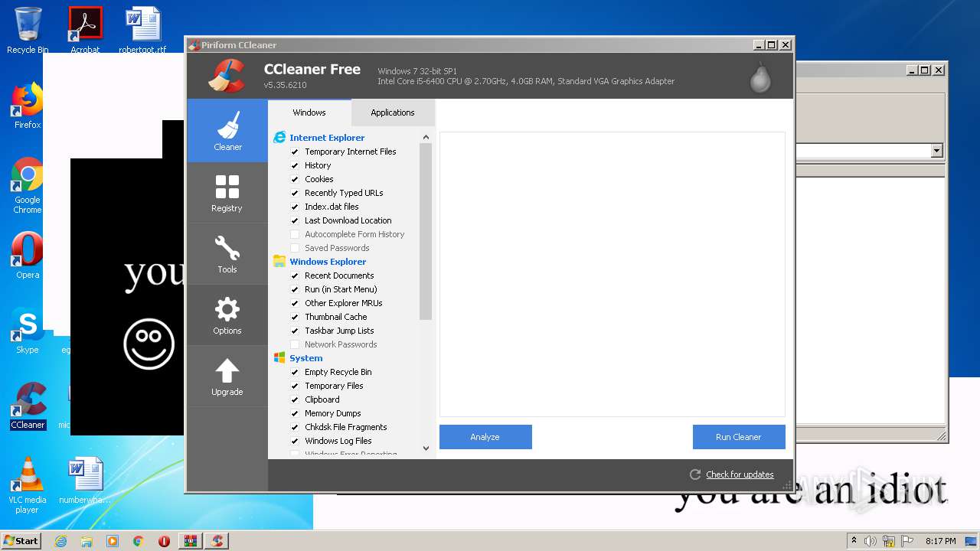Select robertgot.rtf desktop file
980x551 pixels.
click(x=142, y=30)
